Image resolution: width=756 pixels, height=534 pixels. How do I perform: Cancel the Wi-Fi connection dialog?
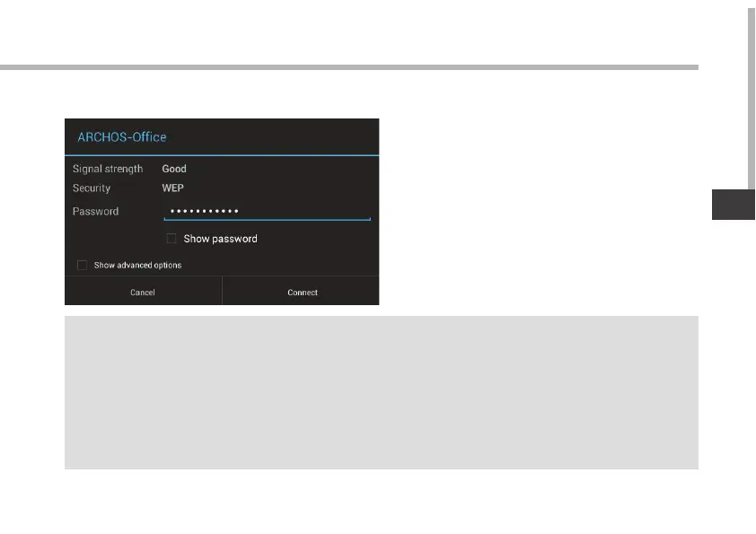(143, 292)
